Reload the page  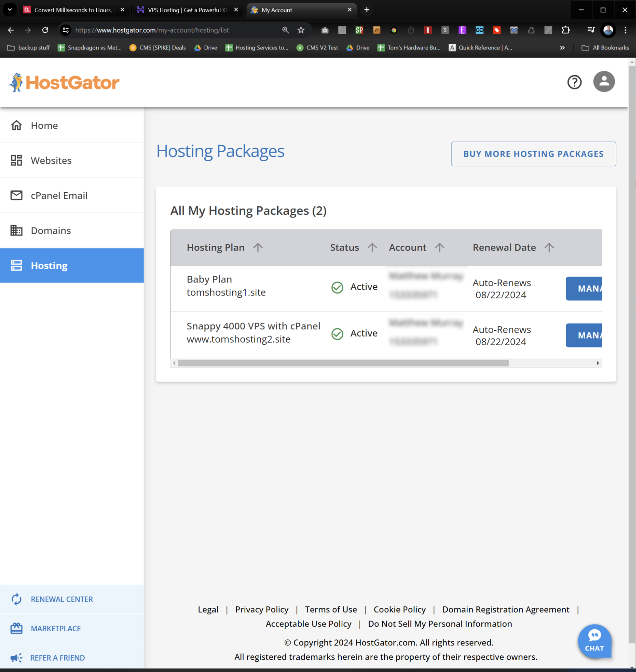pyautogui.click(x=45, y=30)
